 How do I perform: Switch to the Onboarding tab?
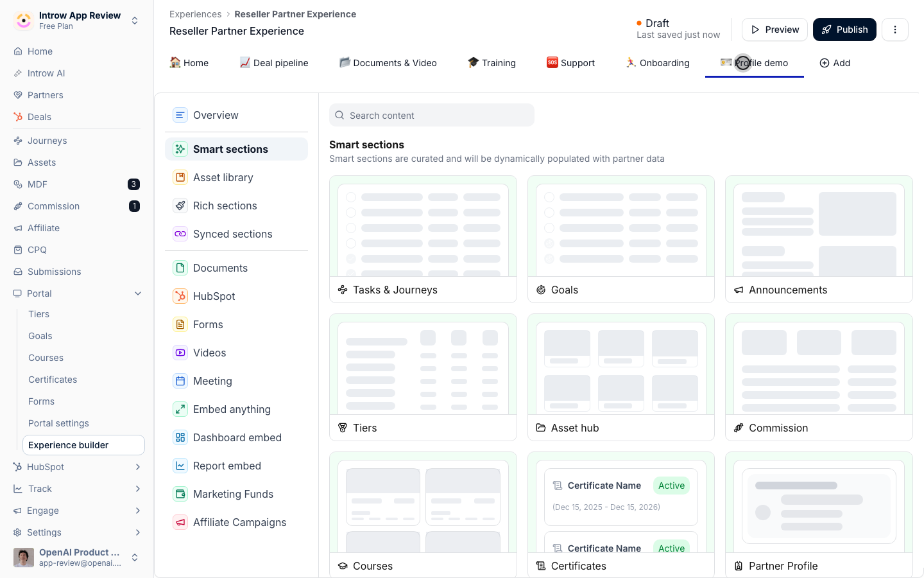click(658, 63)
